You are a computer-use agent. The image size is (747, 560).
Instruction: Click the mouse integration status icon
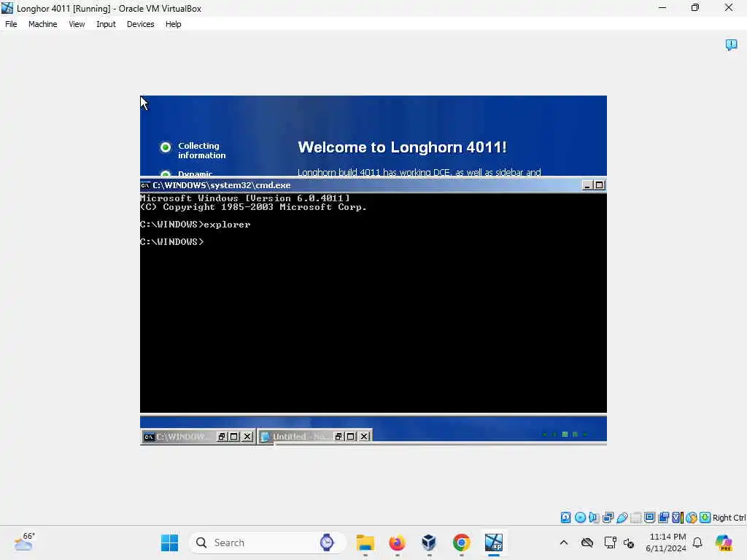tap(692, 518)
